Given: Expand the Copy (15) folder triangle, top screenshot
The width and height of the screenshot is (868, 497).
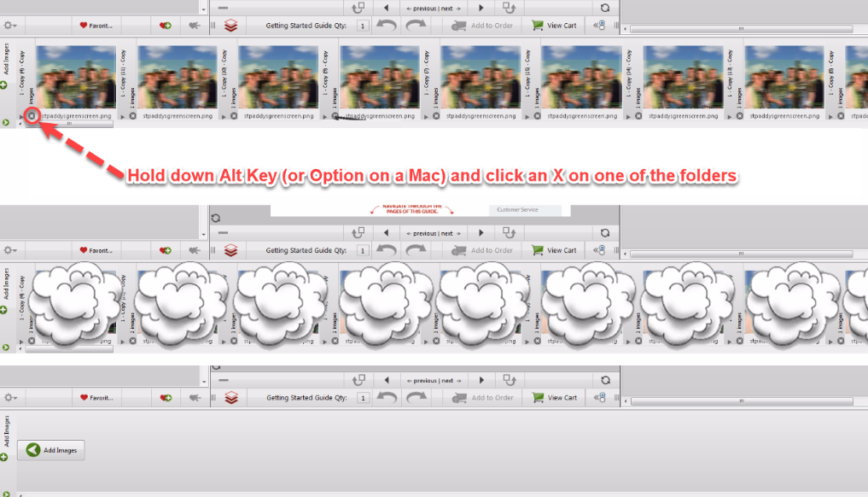Looking at the screenshot, I should 527,117.
